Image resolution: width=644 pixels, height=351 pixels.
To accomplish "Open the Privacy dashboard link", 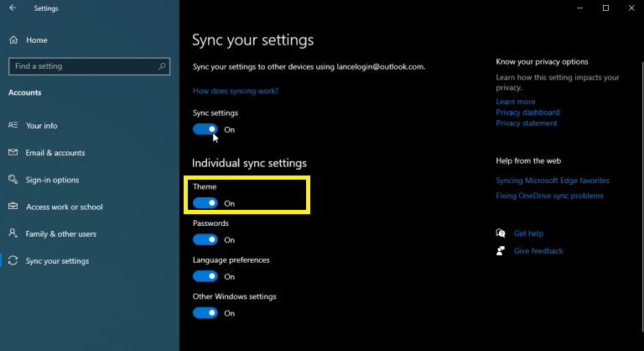I will (527, 113).
